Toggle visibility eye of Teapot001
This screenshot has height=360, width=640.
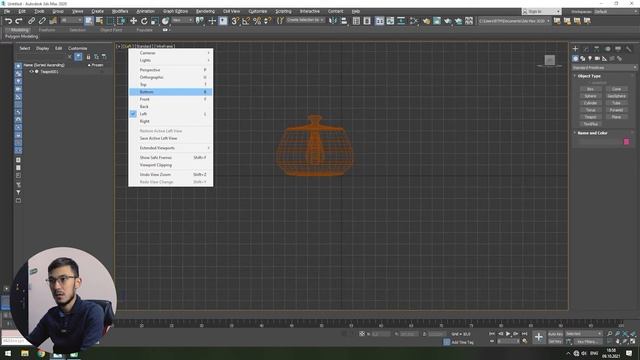click(31, 71)
